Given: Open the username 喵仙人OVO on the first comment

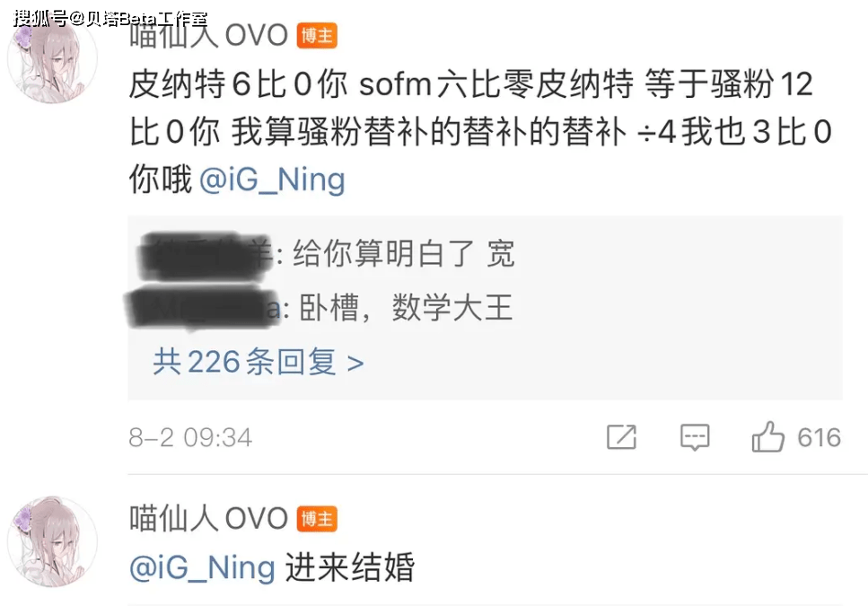Looking at the screenshot, I should pos(208,36).
